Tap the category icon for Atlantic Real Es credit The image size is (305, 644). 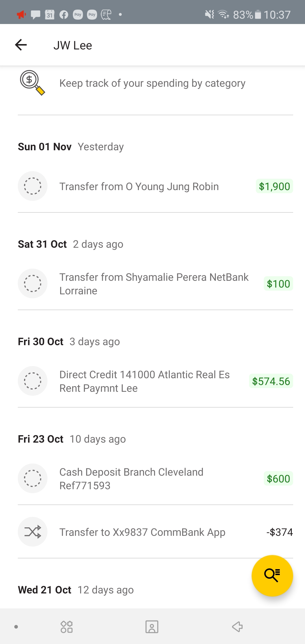pyautogui.click(x=32, y=381)
